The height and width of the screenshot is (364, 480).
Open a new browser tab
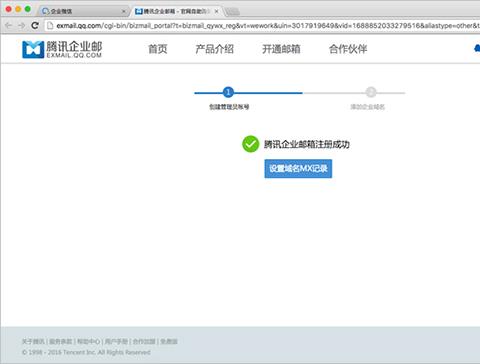[x=232, y=12]
